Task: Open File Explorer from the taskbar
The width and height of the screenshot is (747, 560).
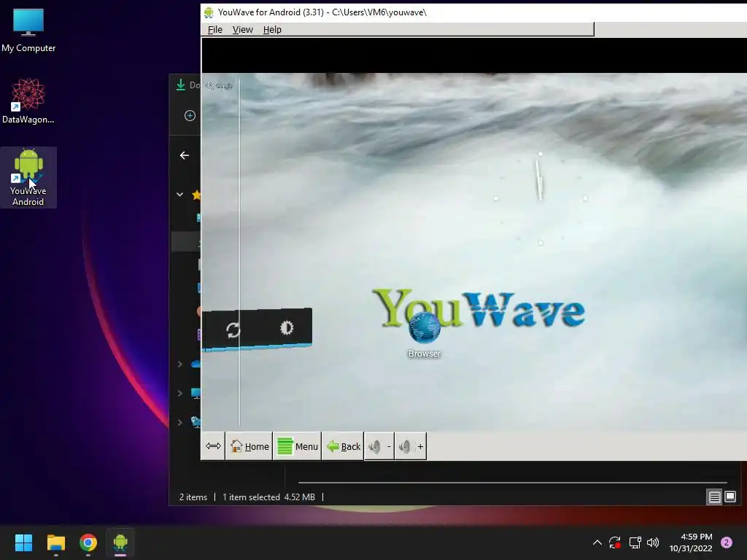Action: (55, 542)
